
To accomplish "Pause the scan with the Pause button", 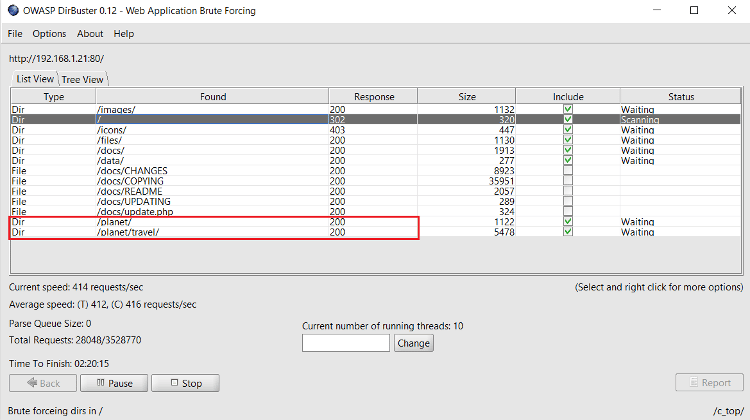I will tap(113, 383).
